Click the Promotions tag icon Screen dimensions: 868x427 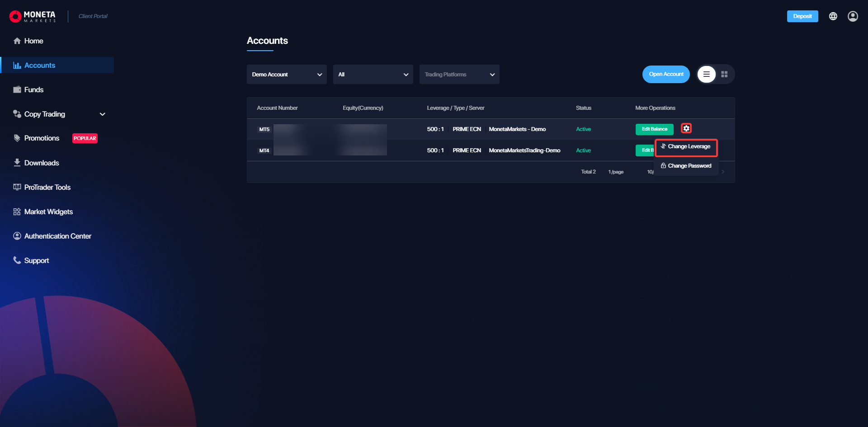(x=17, y=138)
